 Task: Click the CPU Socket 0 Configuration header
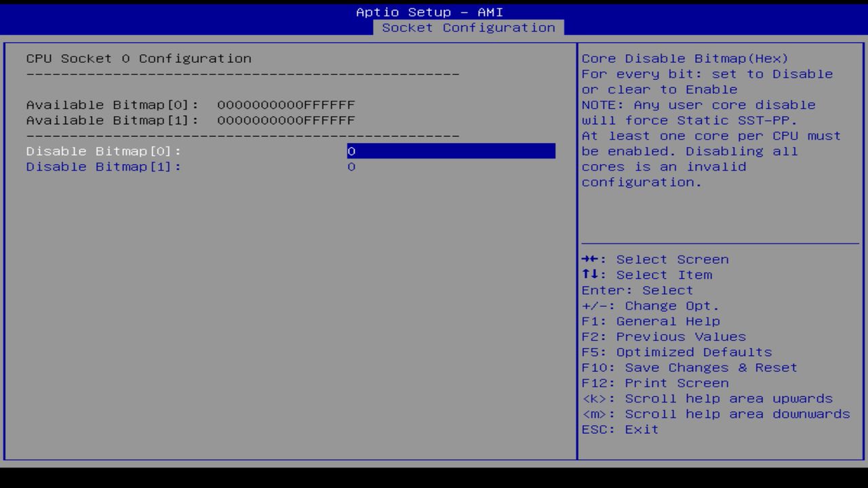click(x=139, y=58)
